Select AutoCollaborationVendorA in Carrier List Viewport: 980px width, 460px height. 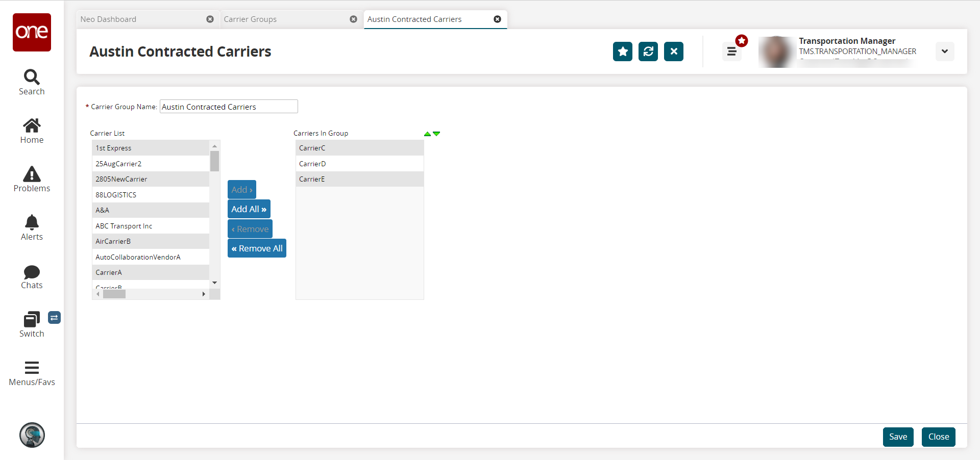click(151, 257)
